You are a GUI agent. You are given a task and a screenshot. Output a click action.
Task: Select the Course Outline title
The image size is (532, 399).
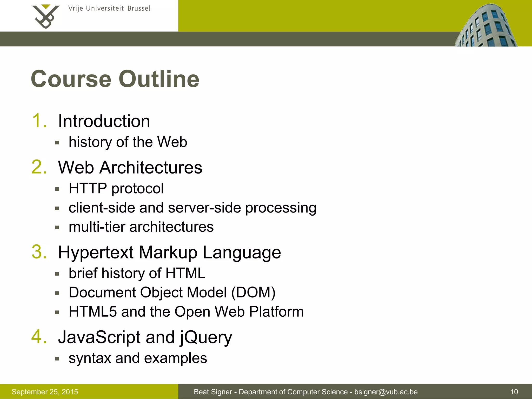point(115,79)
